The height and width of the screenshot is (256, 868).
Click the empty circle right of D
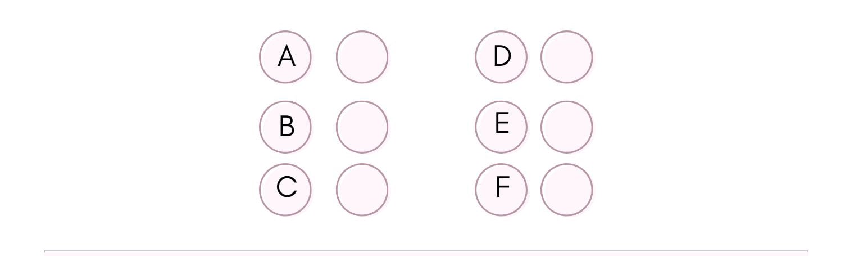point(566,57)
